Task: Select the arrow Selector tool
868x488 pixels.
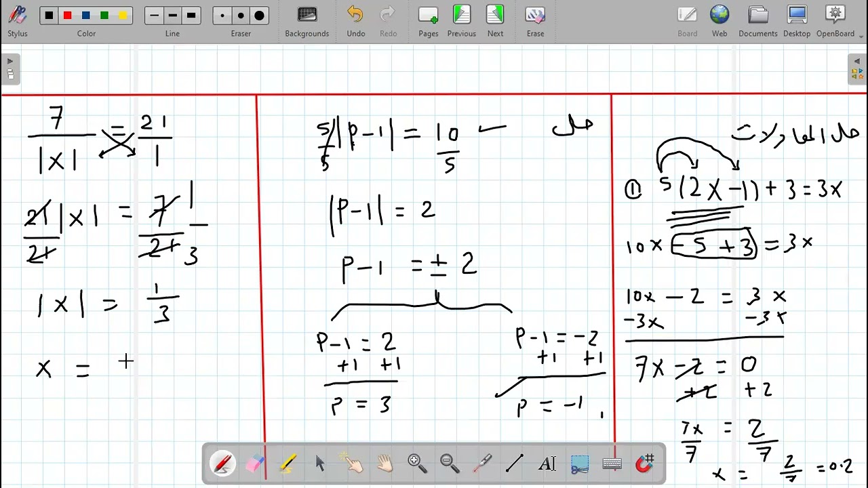Action: click(320, 464)
